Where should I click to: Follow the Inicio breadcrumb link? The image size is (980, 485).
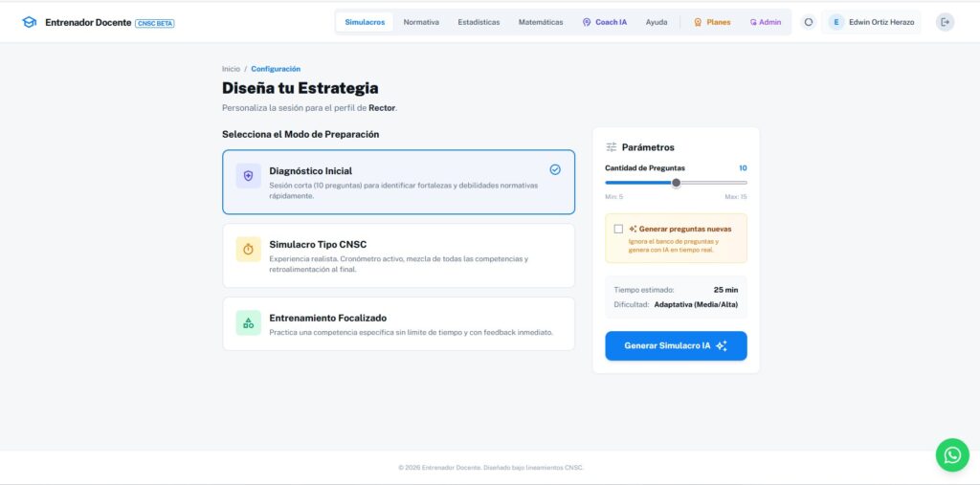point(231,69)
